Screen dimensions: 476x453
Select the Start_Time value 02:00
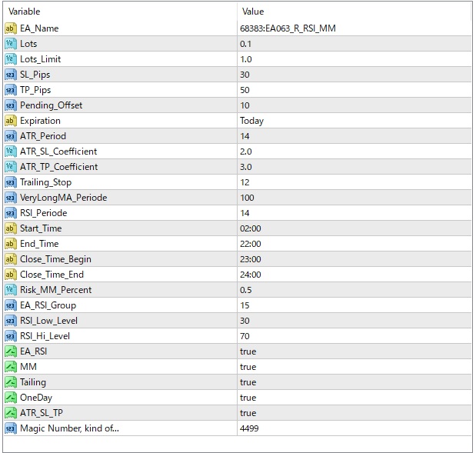click(251, 228)
